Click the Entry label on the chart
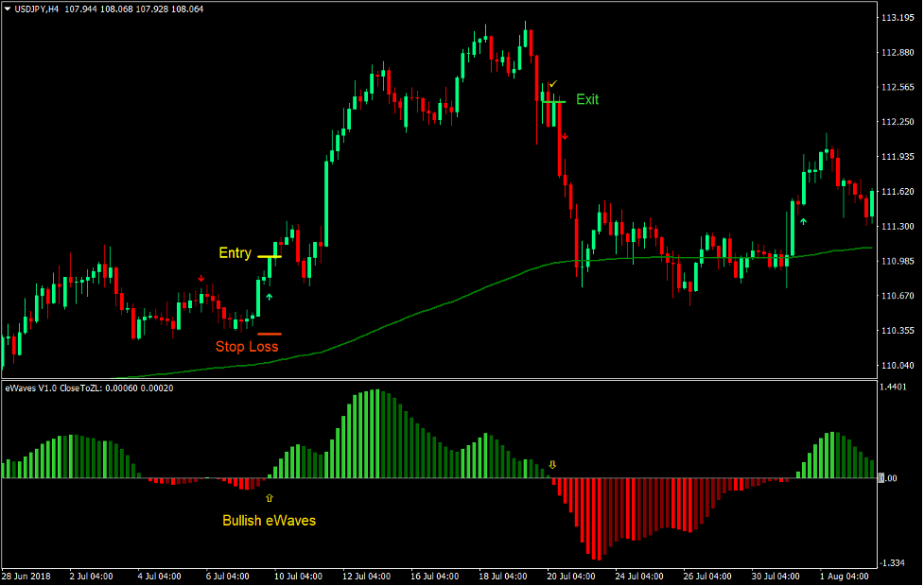The width and height of the screenshot is (924, 586). tap(235, 252)
